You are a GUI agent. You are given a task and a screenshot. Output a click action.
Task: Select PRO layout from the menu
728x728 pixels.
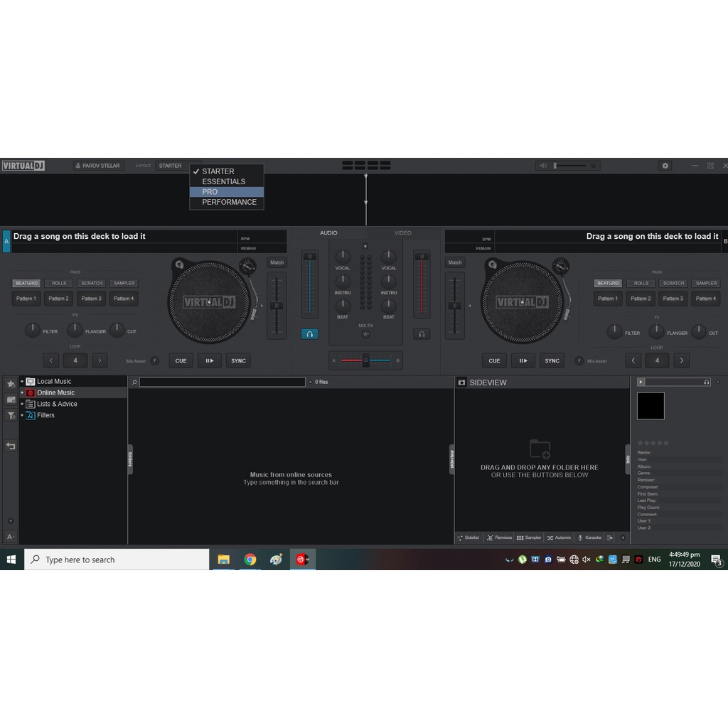click(210, 192)
